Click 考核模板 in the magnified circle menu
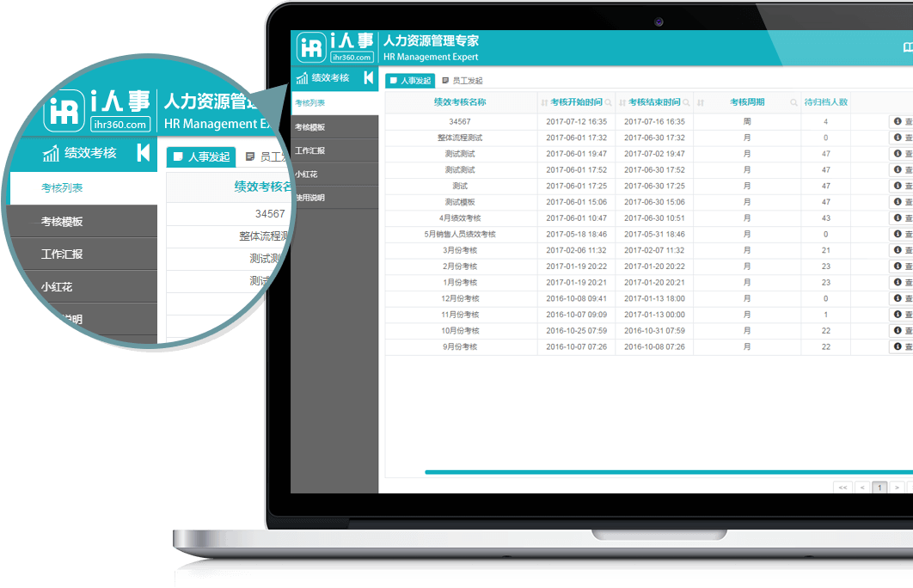 (x=62, y=221)
